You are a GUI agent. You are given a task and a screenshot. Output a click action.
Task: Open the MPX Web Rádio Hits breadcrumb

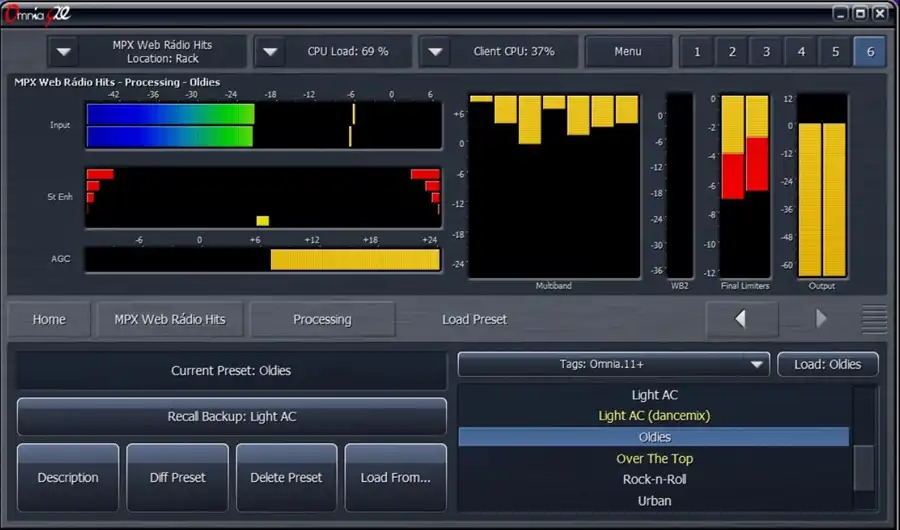pos(170,319)
